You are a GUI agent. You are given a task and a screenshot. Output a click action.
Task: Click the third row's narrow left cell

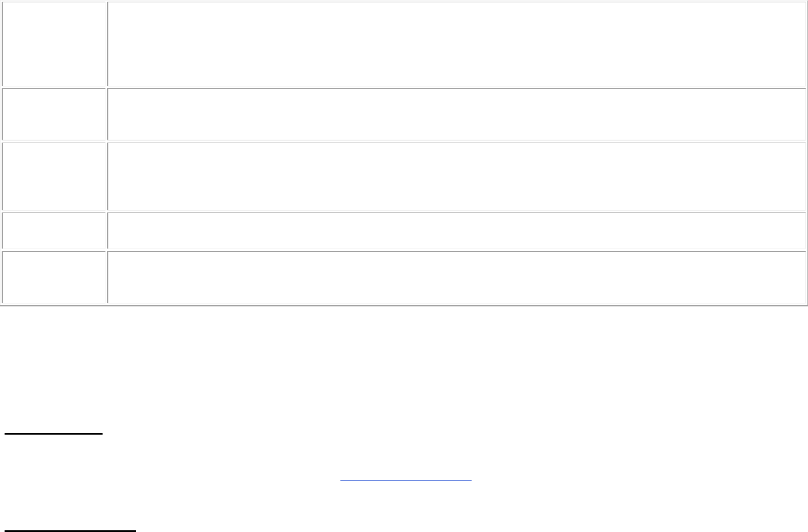[x=54, y=176]
